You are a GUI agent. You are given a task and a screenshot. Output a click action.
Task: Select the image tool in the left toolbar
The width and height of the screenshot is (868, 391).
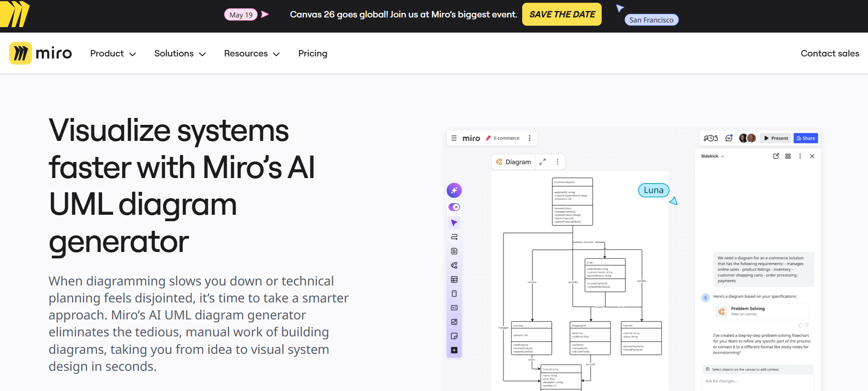(x=454, y=322)
